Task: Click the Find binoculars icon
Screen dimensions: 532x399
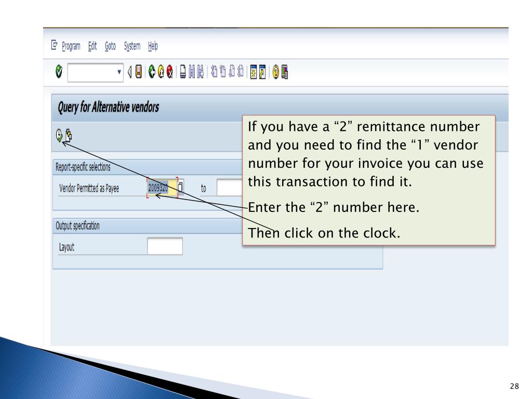Action: (192, 72)
